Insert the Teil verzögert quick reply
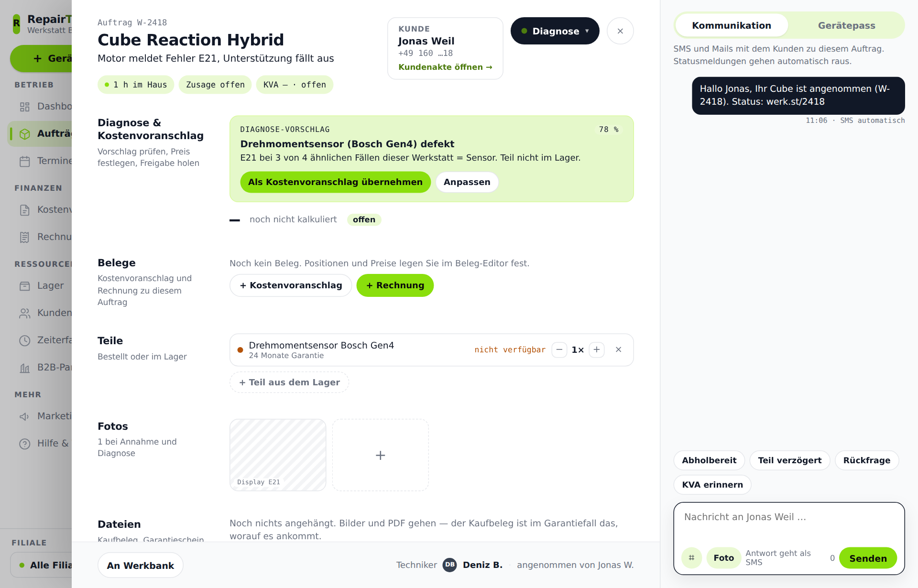This screenshot has height=588, width=918. pyautogui.click(x=789, y=460)
